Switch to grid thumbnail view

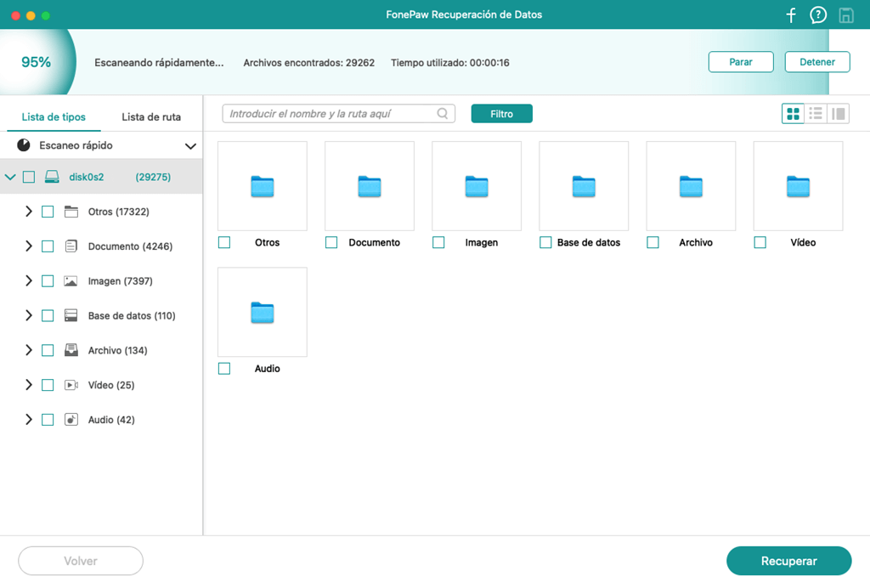coord(794,114)
